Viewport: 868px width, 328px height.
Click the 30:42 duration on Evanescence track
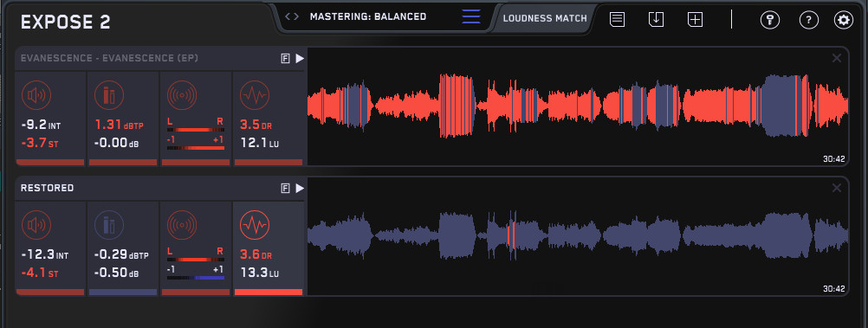pyautogui.click(x=833, y=158)
